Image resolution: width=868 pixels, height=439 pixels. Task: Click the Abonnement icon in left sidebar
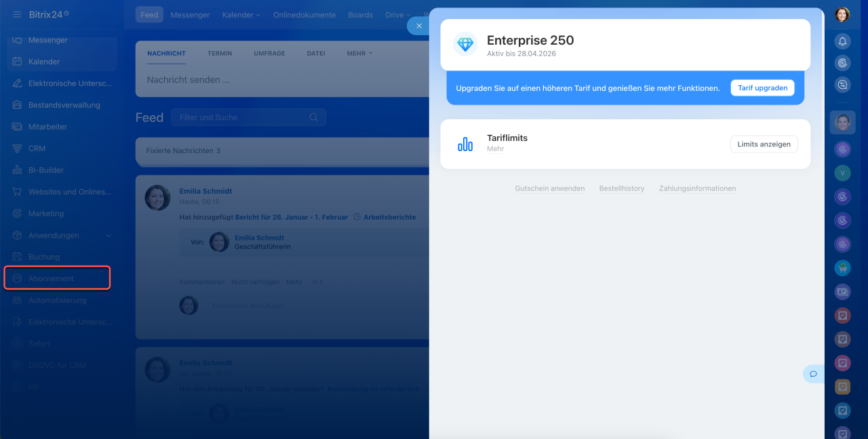(17, 278)
